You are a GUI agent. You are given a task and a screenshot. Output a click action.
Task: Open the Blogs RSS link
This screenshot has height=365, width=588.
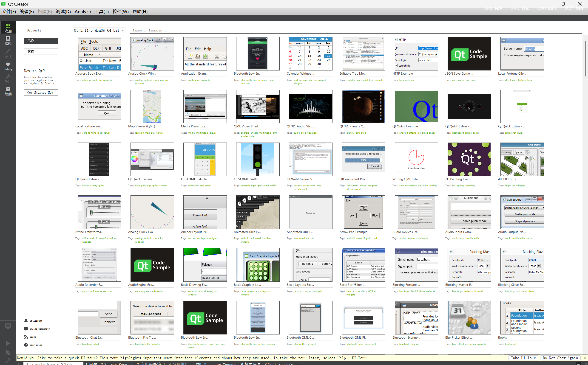33,337
